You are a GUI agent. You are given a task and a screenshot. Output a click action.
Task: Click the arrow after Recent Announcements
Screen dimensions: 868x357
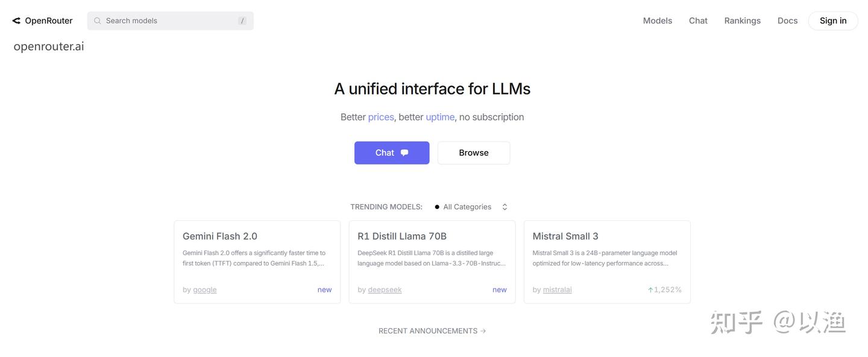tap(483, 331)
